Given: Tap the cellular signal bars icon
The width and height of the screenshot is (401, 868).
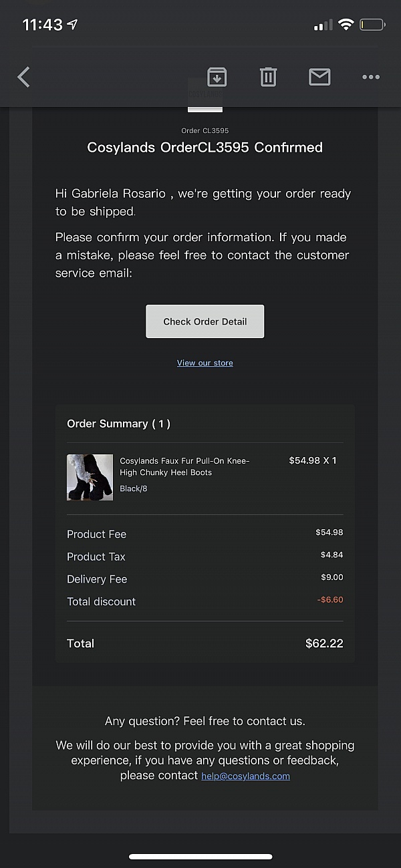Looking at the screenshot, I should [323, 25].
